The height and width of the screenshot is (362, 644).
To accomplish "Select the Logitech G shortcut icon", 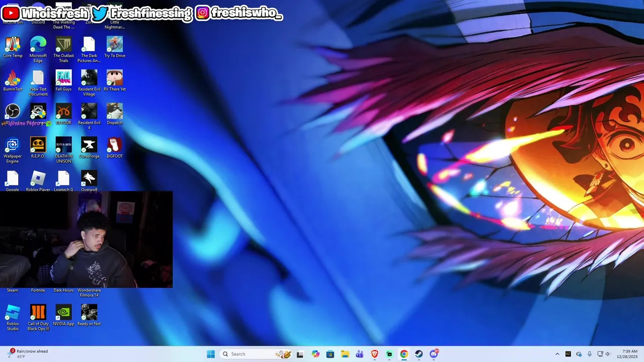I will [63, 181].
